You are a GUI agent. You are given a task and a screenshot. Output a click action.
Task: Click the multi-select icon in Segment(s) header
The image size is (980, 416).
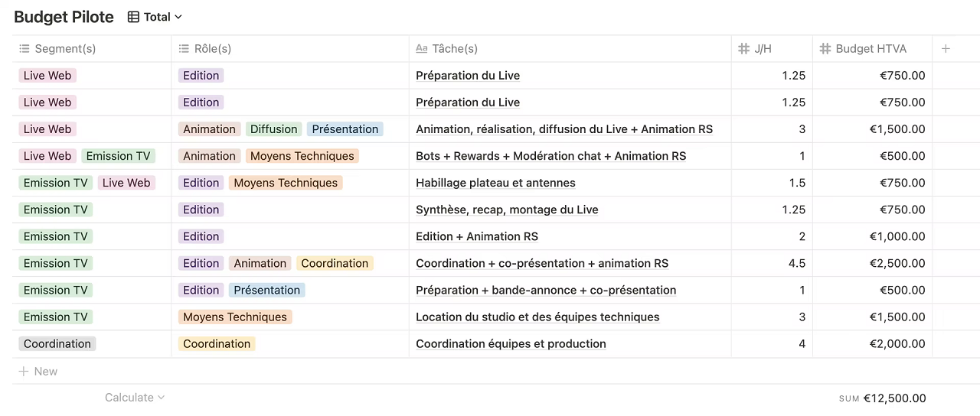coord(24,49)
